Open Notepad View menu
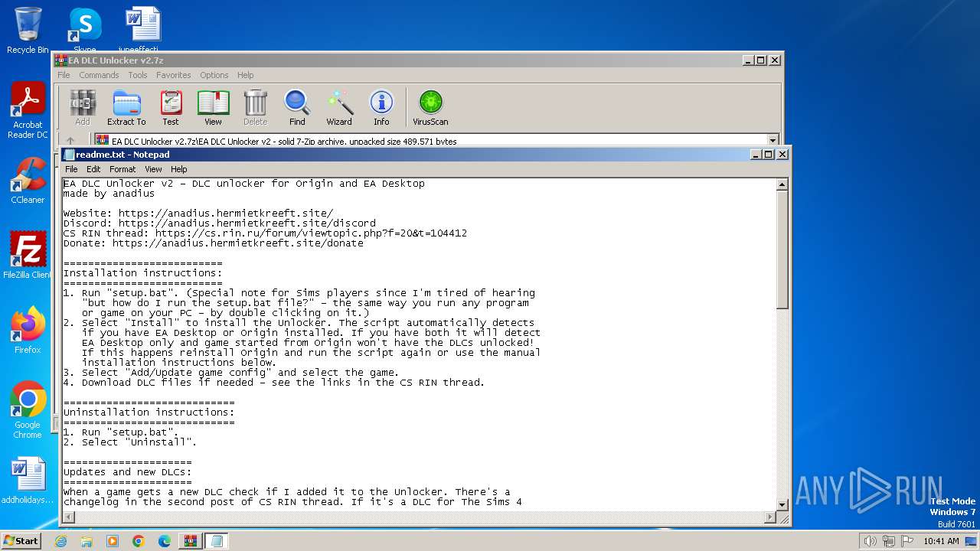 pyautogui.click(x=153, y=169)
